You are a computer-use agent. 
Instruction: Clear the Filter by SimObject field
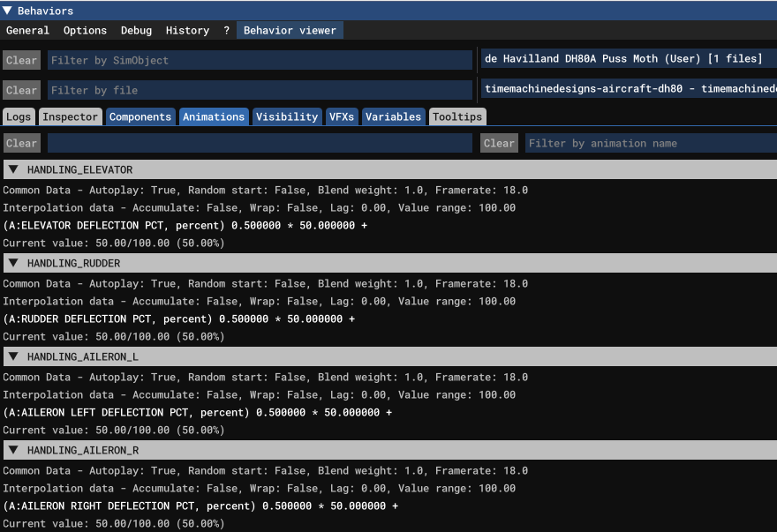21,60
